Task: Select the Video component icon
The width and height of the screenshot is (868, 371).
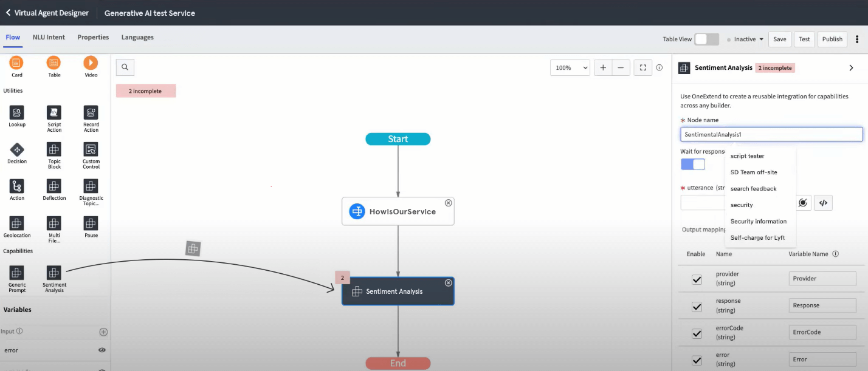Action: pos(91,62)
